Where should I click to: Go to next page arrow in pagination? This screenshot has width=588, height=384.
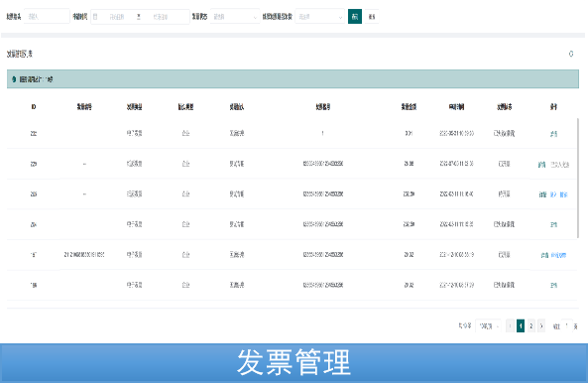(x=541, y=325)
